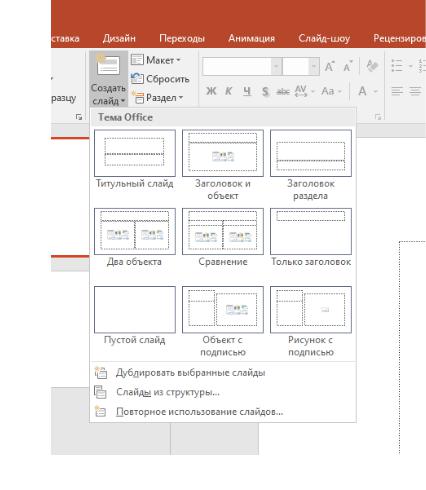This screenshot has height=490, width=426.
Task: Clear all formatting eraser icon
Action: pyautogui.click(x=372, y=66)
